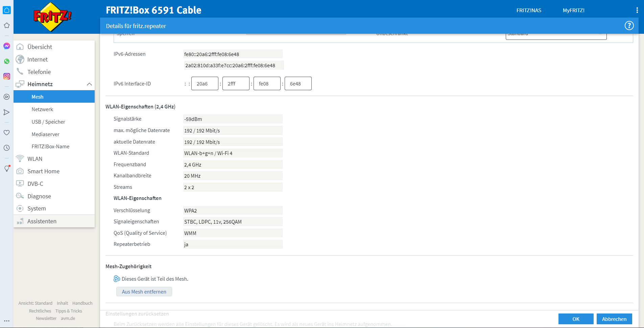Collapse the Heimnetz menu chevron
Viewport: 644px width, 328px height.
[x=89, y=84]
